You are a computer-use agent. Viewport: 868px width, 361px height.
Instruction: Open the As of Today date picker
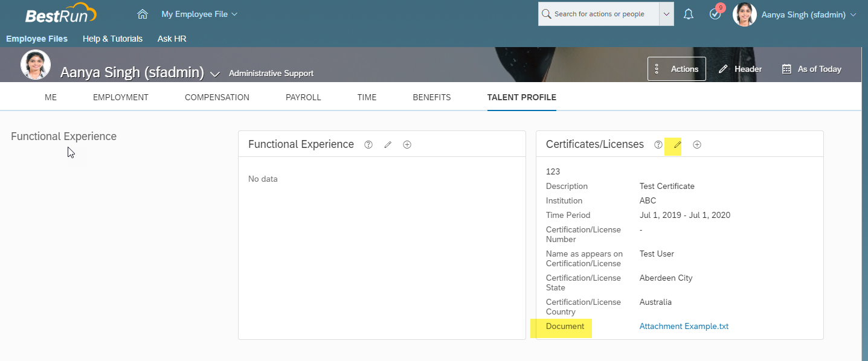(811, 69)
